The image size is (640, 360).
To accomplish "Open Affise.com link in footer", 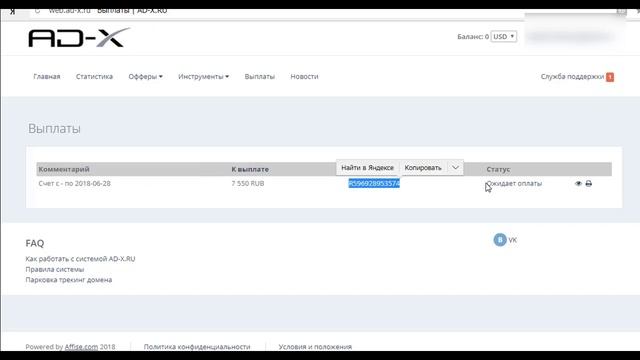I will click(x=81, y=347).
